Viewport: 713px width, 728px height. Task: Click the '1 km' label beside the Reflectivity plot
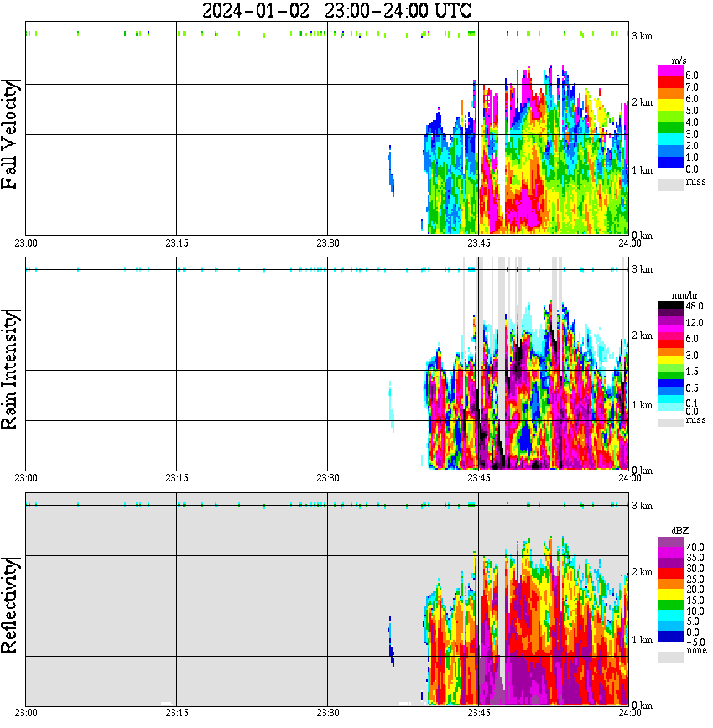click(x=643, y=640)
